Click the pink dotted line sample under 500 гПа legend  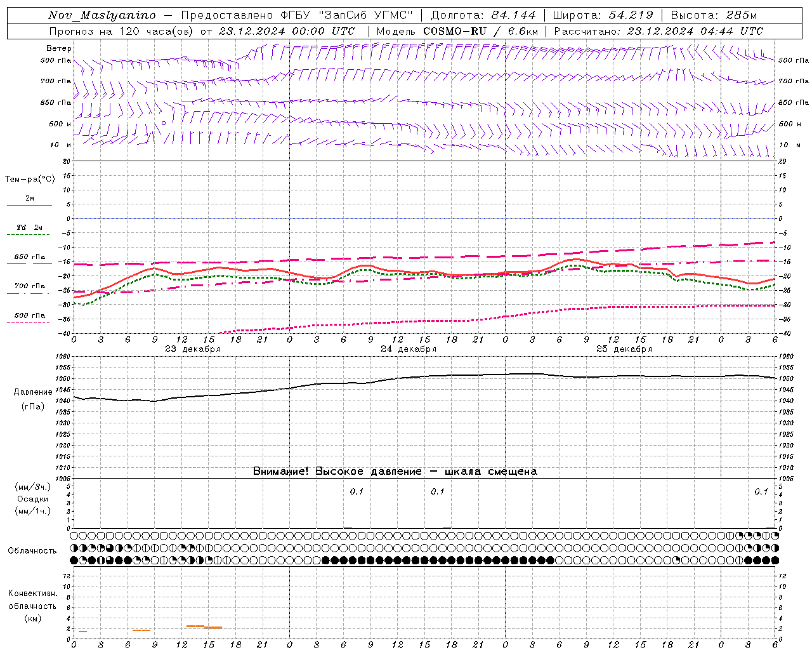(x=28, y=323)
